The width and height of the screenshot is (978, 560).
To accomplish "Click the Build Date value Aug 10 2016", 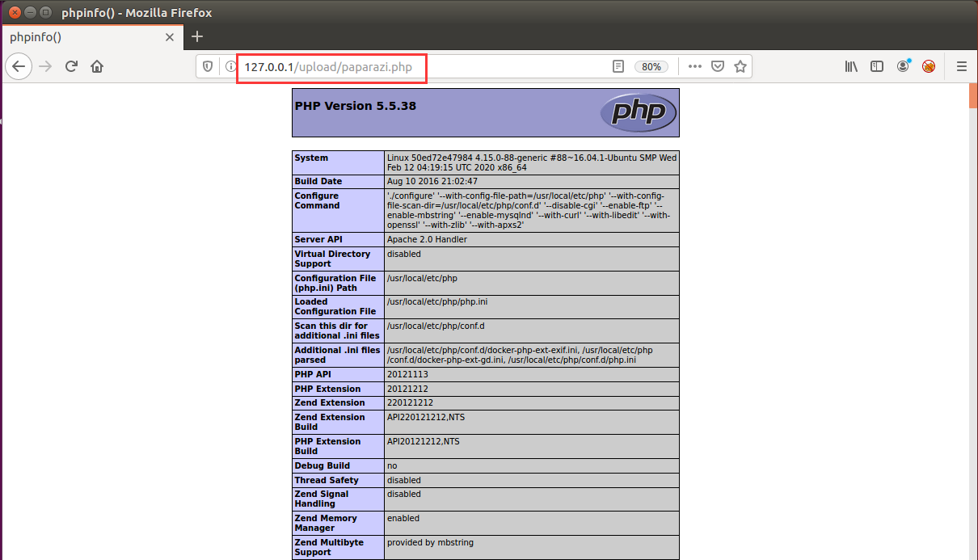I will pos(432,182).
